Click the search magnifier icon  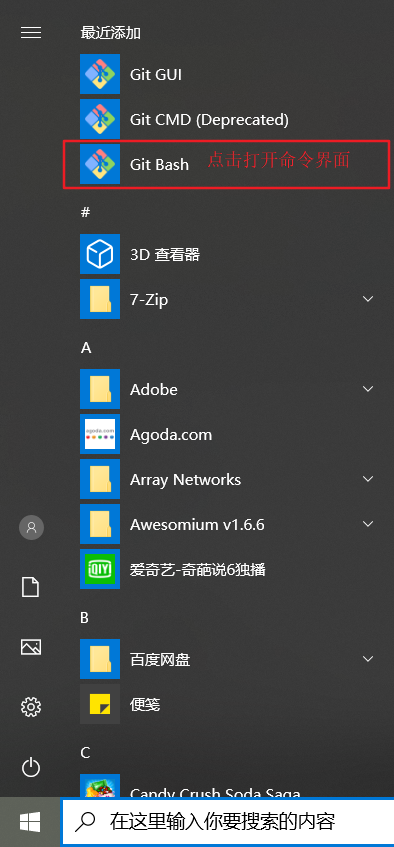(x=85, y=822)
